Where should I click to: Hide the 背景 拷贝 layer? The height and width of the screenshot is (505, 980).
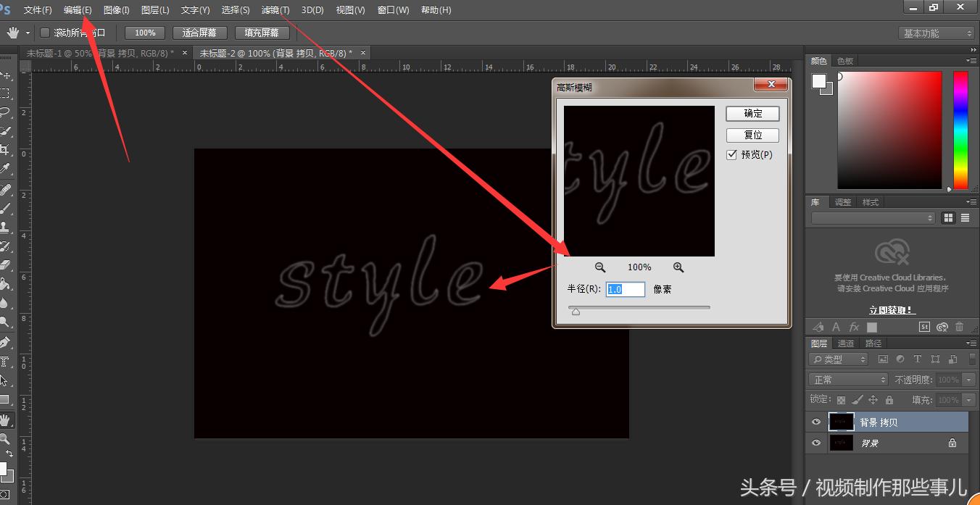point(816,422)
